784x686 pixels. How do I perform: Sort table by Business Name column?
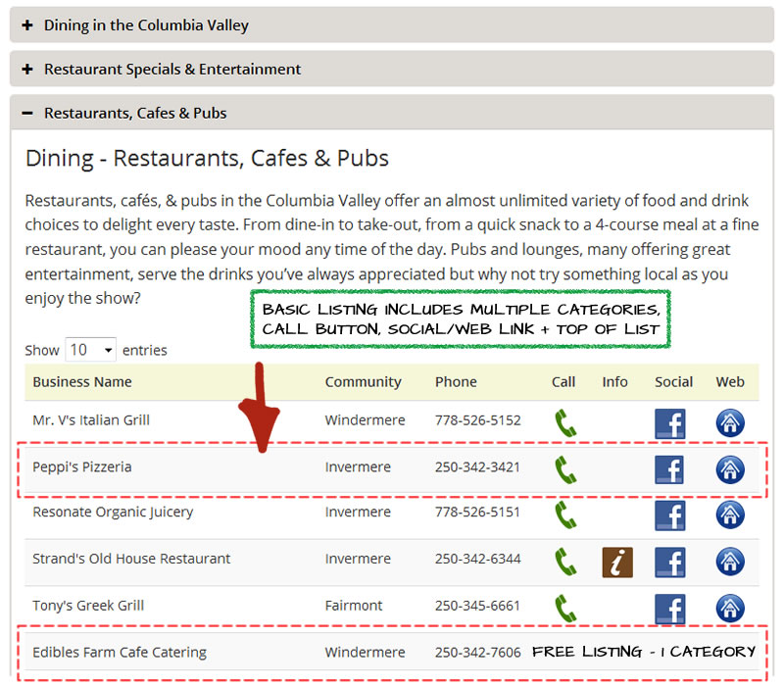(82, 382)
